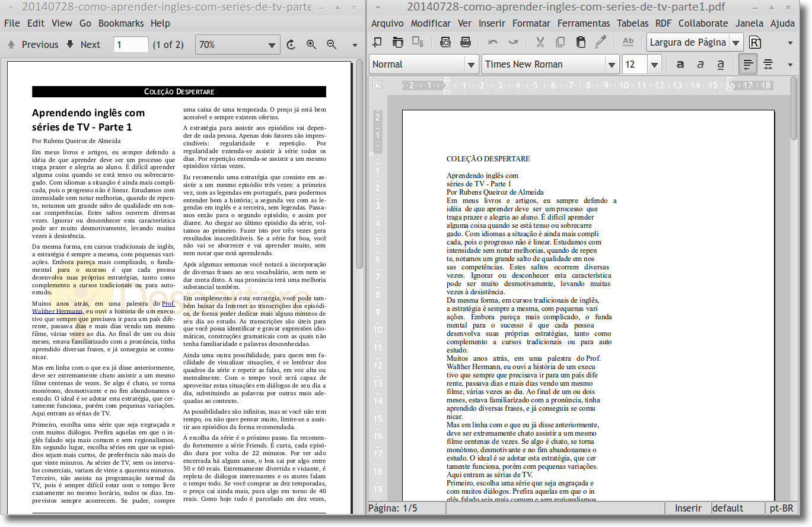Toggle underline text formatting
This screenshot has width=812, height=527.
pos(721,64)
